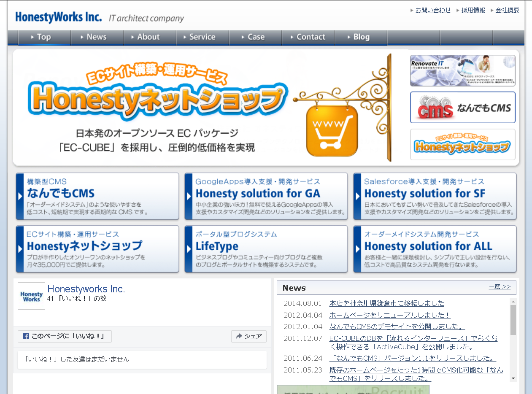Open the Top navigation tab
The height and width of the screenshot is (394, 532).
[x=44, y=37]
